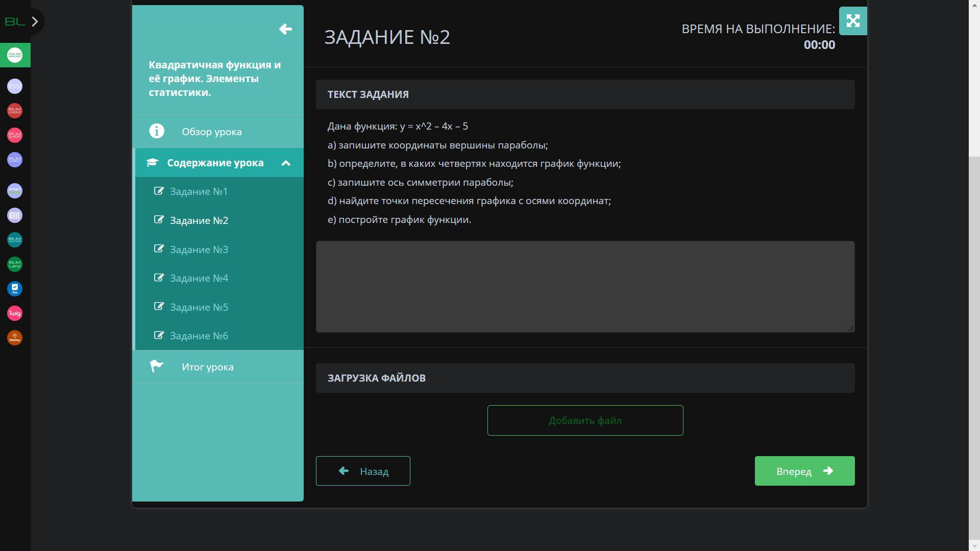Click the fullscreen expand icon

pyautogui.click(x=853, y=21)
